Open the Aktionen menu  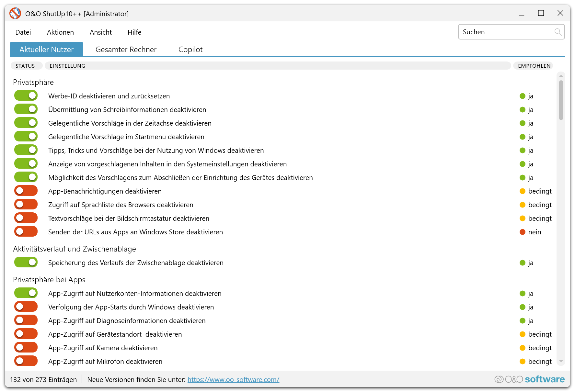click(x=60, y=32)
